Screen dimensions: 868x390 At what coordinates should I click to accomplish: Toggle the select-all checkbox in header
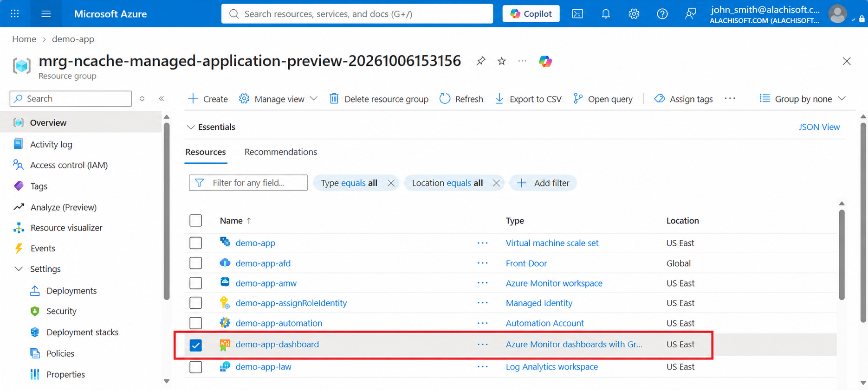196,220
